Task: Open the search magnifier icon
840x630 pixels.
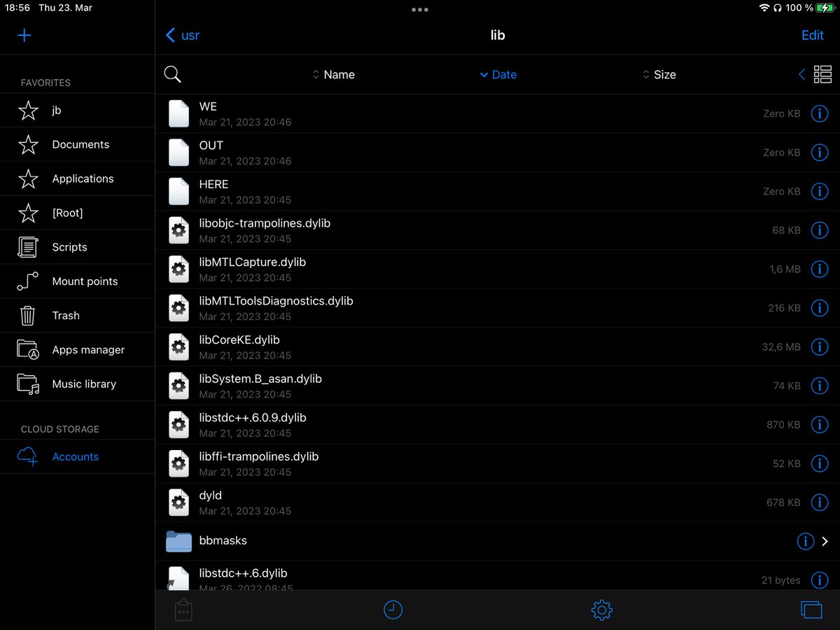Action: pyautogui.click(x=172, y=74)
